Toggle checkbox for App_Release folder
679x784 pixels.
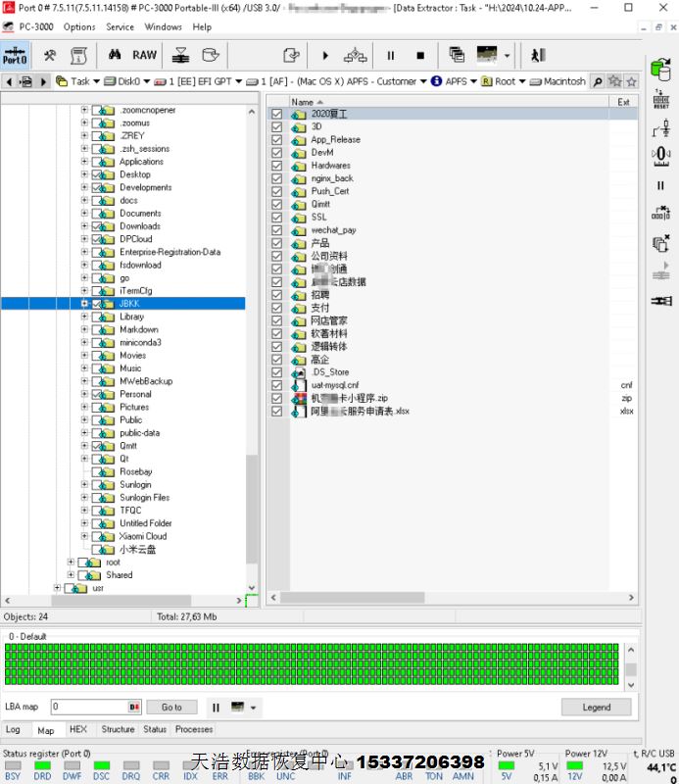[x=277, y=140]
